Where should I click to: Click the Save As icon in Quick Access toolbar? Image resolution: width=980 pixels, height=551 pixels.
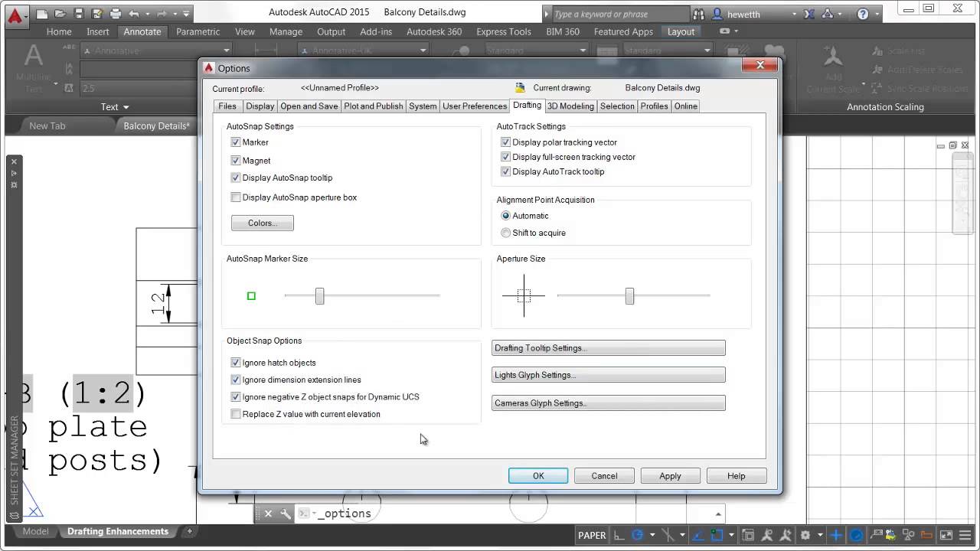(97, 14)
